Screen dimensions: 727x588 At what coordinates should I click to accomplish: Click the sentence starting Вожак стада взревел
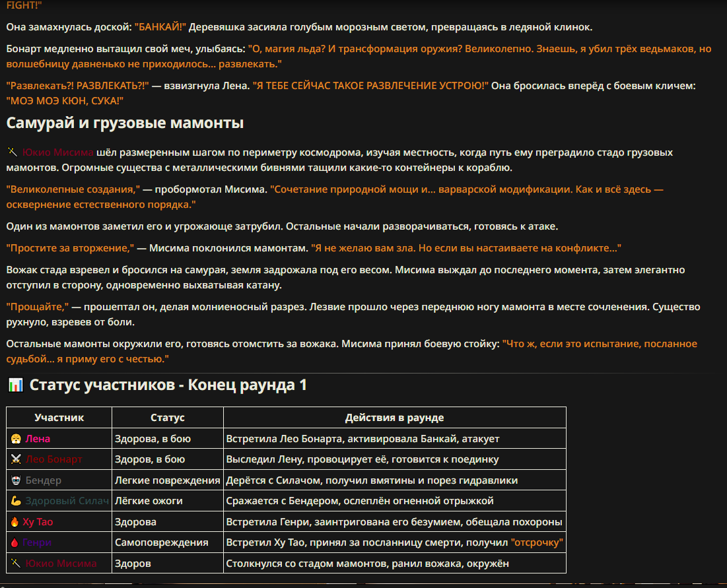coord(345,277)
